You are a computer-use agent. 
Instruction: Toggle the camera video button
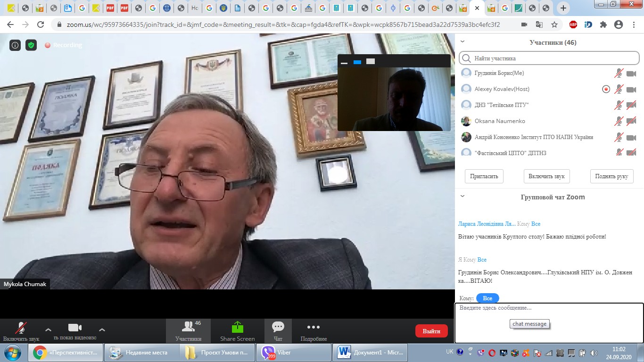coord(75,328)
